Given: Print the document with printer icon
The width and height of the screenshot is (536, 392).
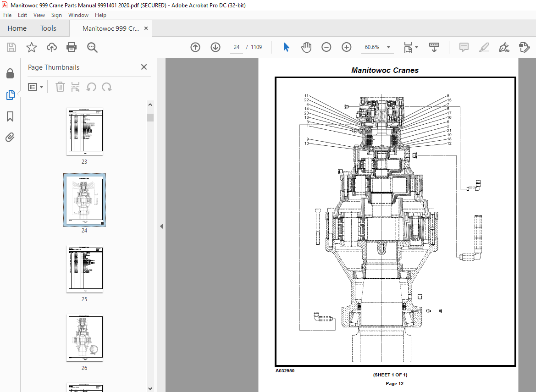Looking at the screenshot, I should pyautogui.click(x=72, y=47).
